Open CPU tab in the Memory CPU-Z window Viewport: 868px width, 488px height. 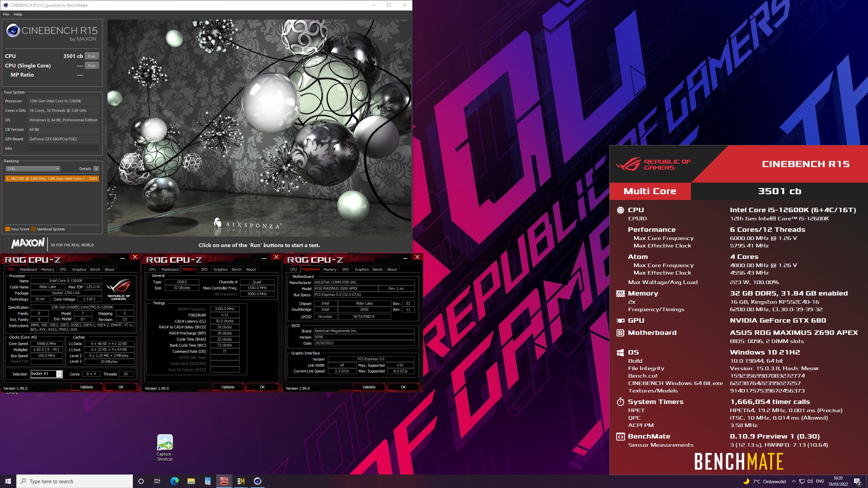coord(153,269)
